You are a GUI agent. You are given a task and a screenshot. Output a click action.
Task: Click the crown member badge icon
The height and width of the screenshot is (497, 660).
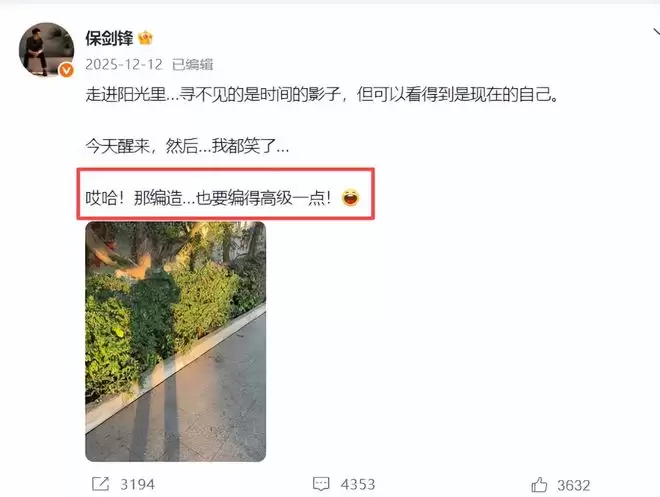tap(145, 38)
